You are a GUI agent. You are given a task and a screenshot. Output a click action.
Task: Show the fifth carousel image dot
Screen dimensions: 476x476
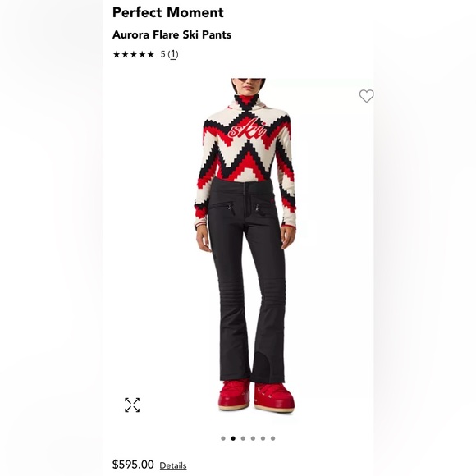tap(263, 438)
